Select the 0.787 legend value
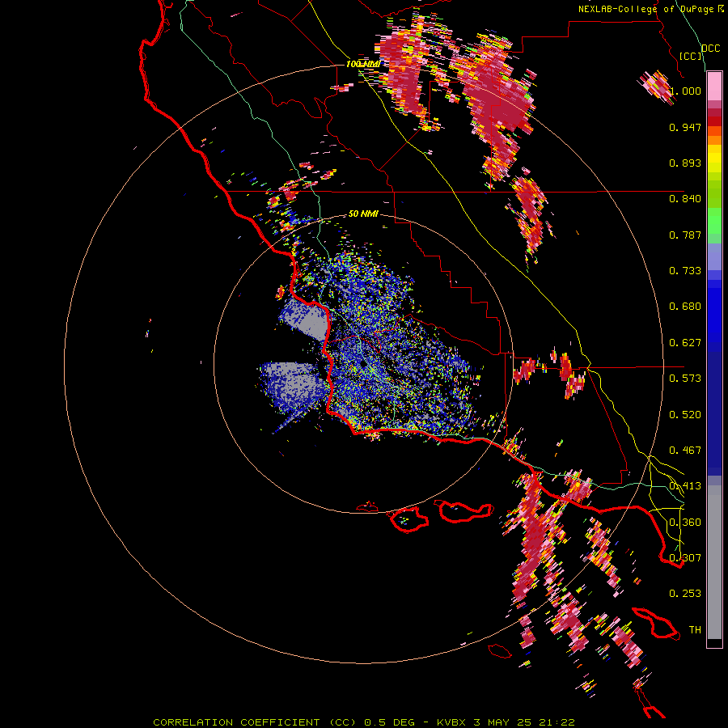Screen dimensions: 728x728 (x=685, y=235)
